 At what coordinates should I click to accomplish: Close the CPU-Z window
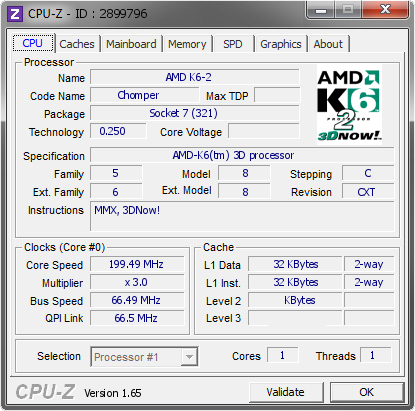coord(386,10)
